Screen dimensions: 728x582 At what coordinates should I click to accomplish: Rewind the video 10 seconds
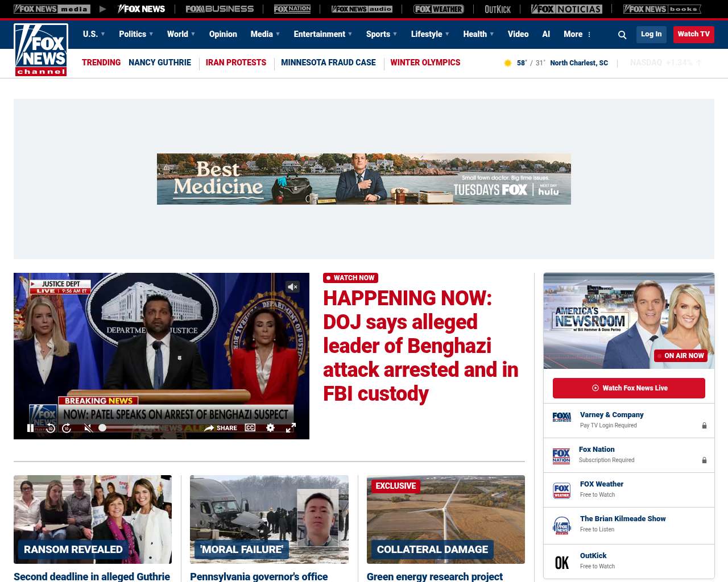(x=51, y=428)
